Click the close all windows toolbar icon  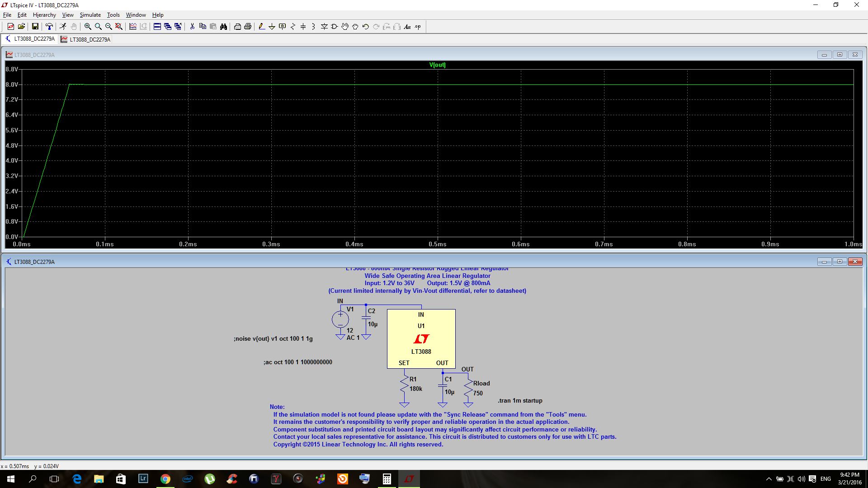[x=178, y=27]
